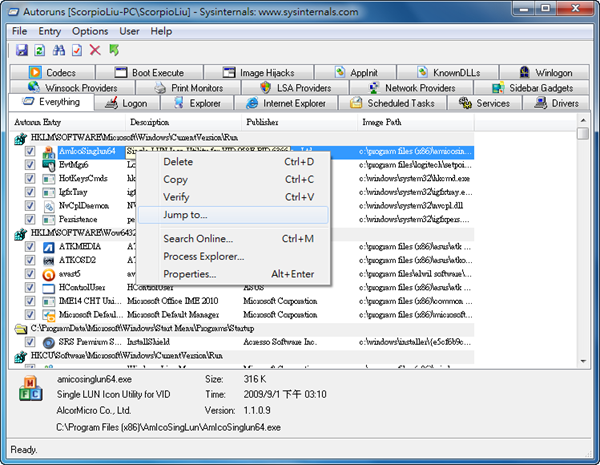
Task: Uncheck the EvtMgr6 entry checkbox
Action: [x=30, y=164]
